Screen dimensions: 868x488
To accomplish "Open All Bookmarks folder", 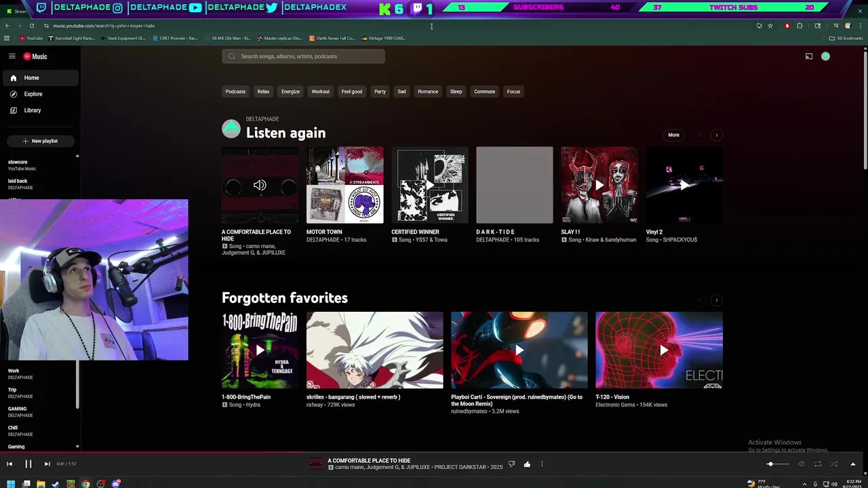I will point(846,38).
